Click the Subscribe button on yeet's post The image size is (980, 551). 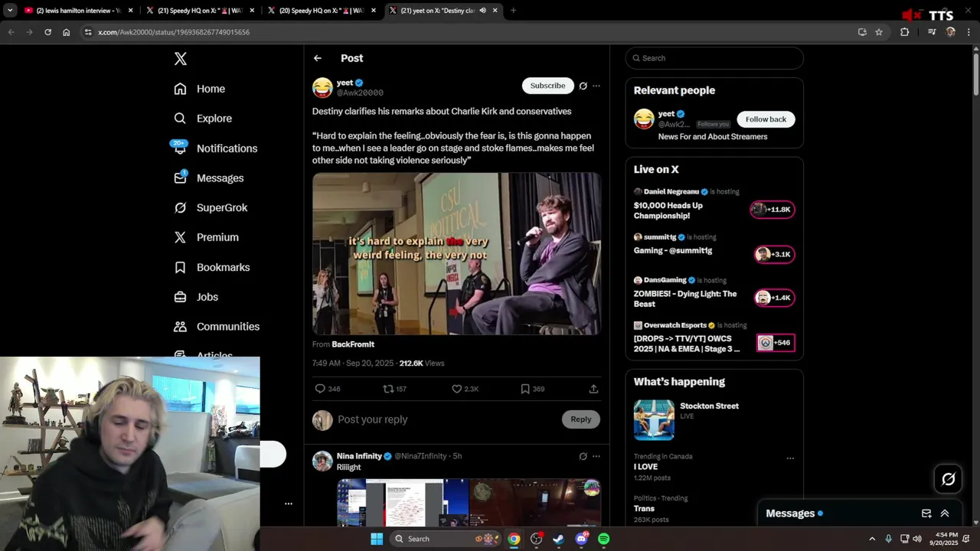pos(547,86)
